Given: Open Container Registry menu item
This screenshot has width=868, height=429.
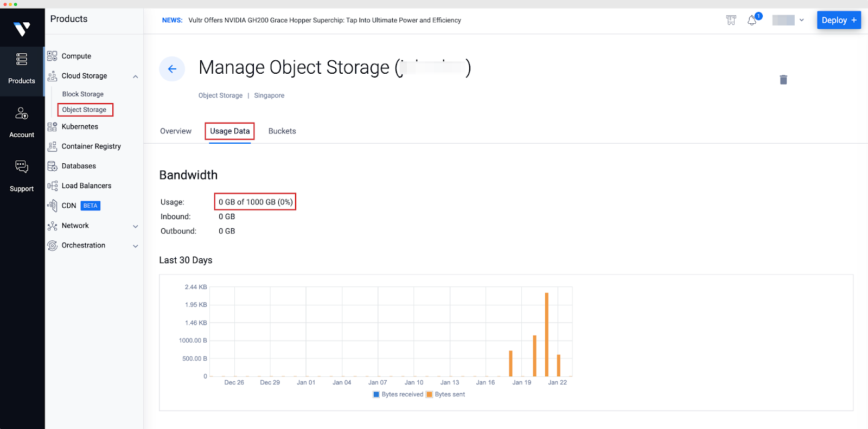Looking at the screenshot, I should click(x=91, y=146).
